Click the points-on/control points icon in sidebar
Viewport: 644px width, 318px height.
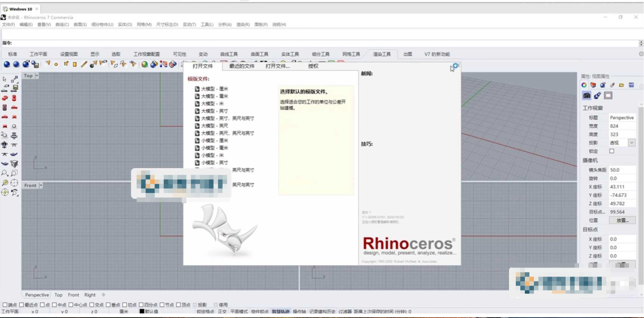point(14,79)
